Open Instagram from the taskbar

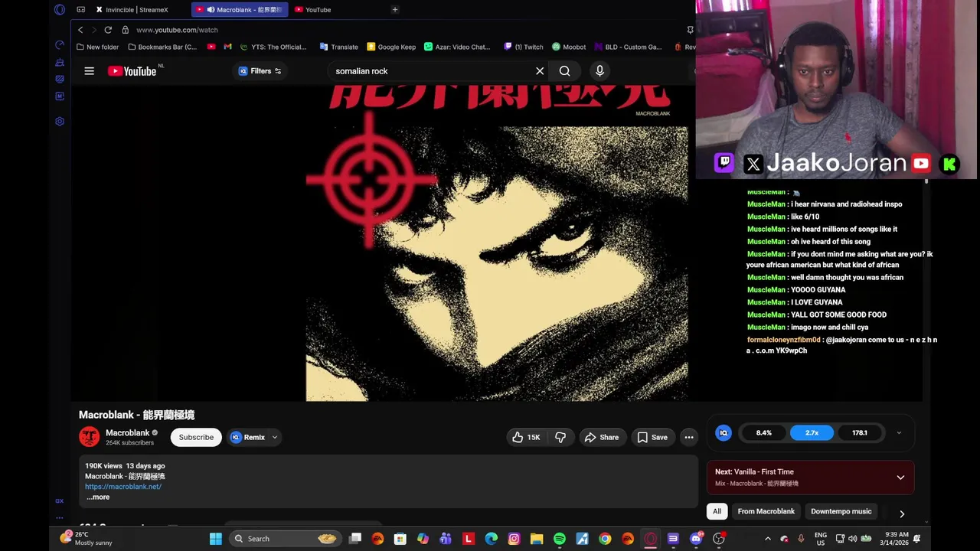click(x=514, y=539)
